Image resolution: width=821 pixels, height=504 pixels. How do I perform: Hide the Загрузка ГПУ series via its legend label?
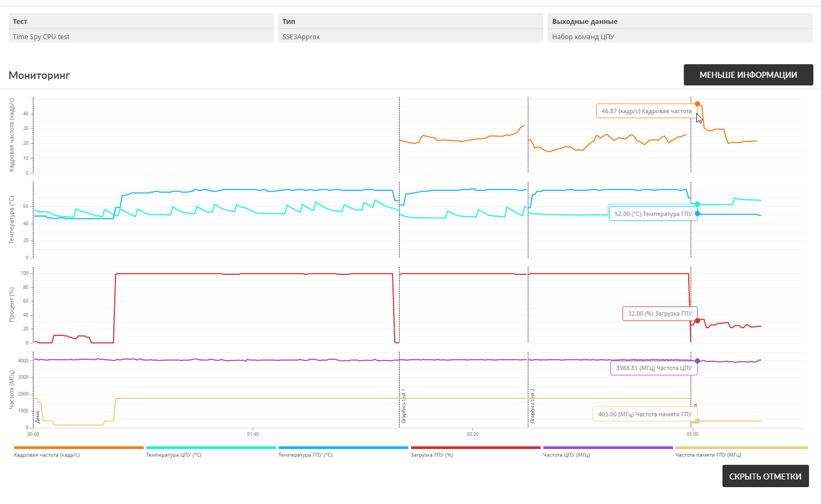[432, 455]
